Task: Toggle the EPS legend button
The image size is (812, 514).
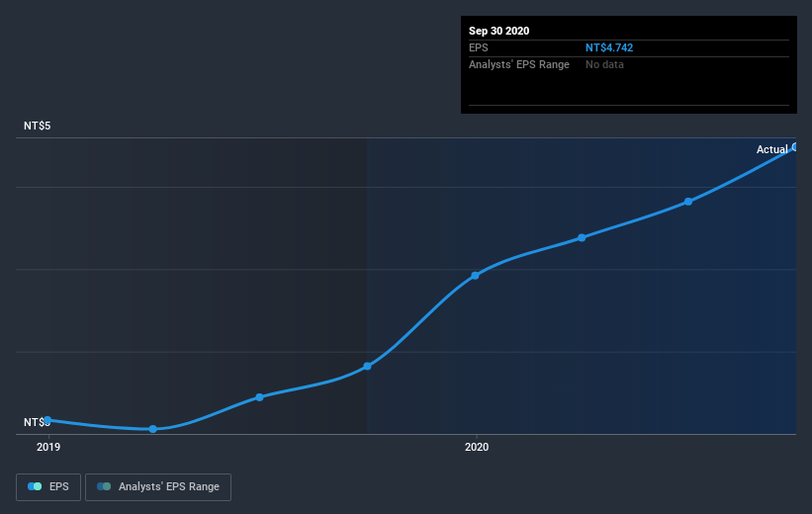Action: (48, 486)
